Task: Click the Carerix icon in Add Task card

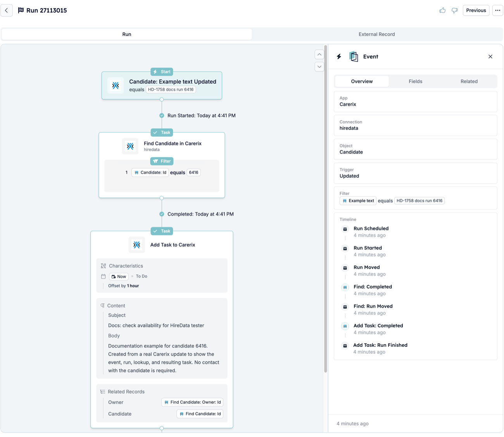Action: [137, 245]
